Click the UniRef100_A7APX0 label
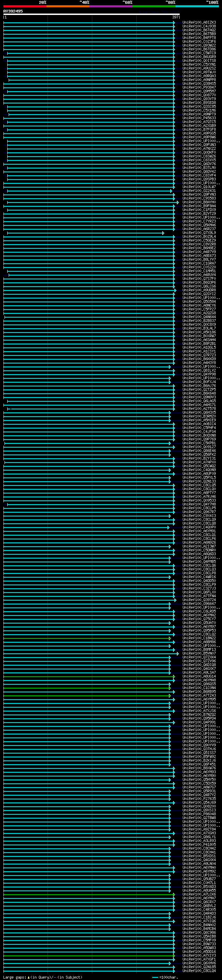Viewport: 222px width, 980px height. [x=199, y=462]
